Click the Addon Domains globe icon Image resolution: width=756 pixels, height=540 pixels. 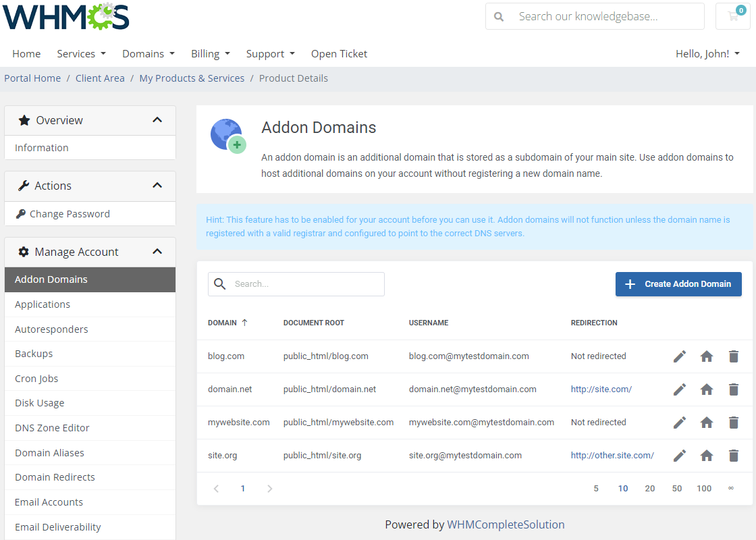[x=228, y=136]
